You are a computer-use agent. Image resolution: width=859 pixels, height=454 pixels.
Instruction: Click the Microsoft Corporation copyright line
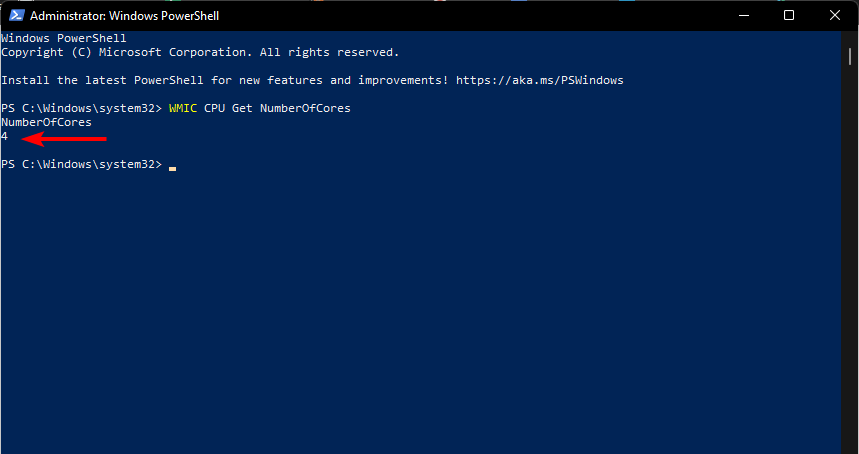tap(200, 52)
